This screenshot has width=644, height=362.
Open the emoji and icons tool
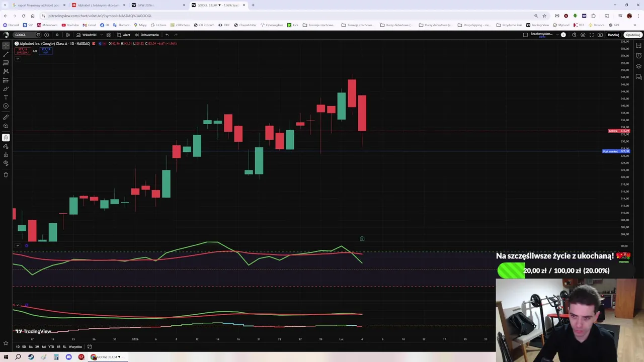coord(6,106)
